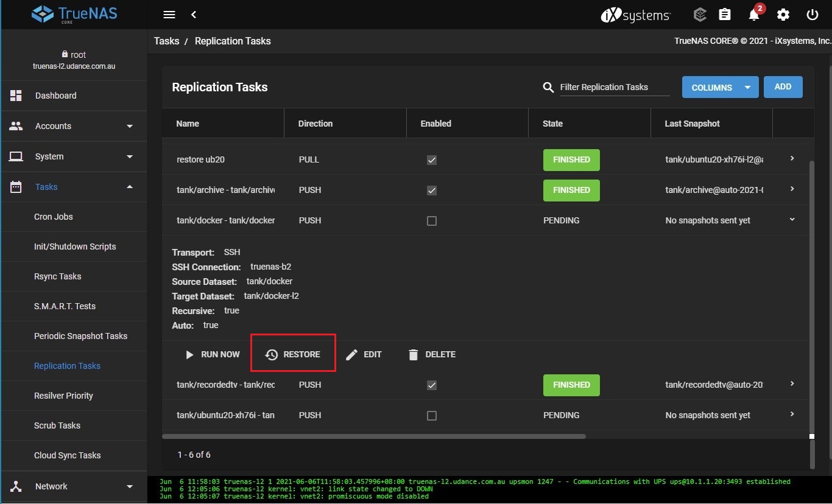Sort by the Last Snapshot column header
Viewport: 832px width, 504px height.
(693, 124)
